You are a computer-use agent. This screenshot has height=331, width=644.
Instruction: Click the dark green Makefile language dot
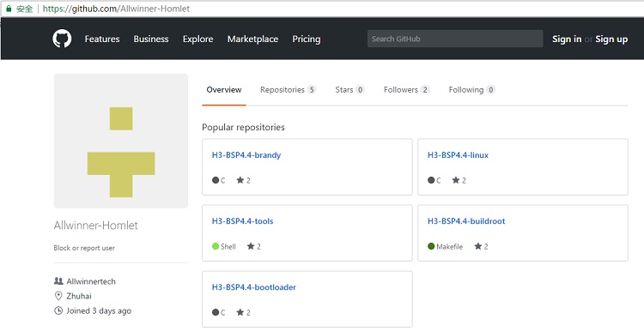coord(431,246)
